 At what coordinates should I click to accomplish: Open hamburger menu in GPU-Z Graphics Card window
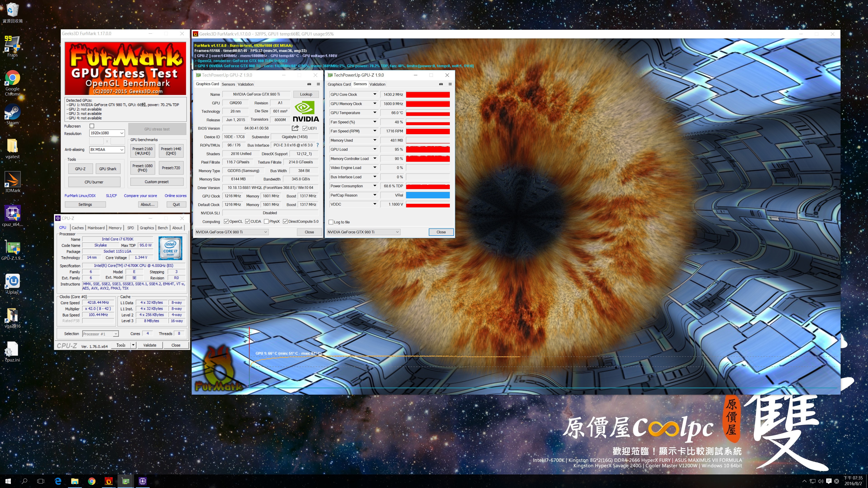[x=318, y=84]
